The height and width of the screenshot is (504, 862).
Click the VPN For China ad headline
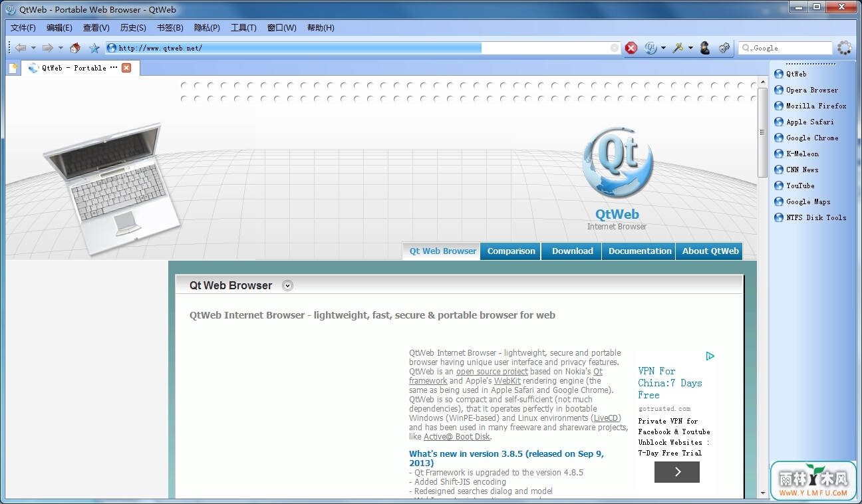pyautogui.click(x=670, y=383)
